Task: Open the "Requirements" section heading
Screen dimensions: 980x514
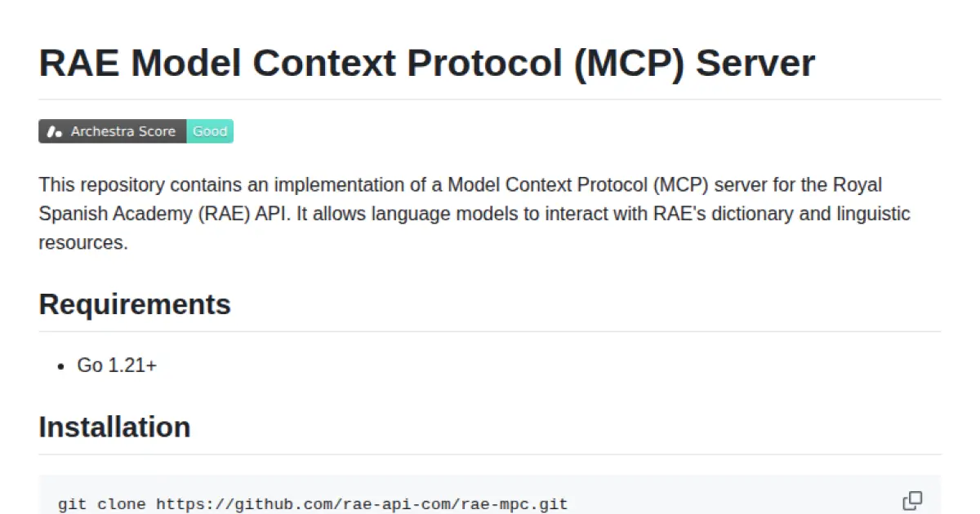Action: tap(134, 304)
